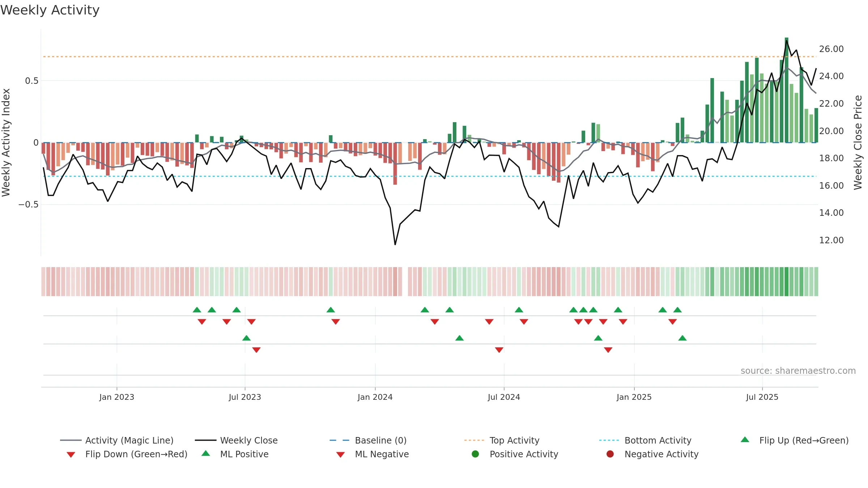Click the Jul 2024 x-axis label
Screen dimensions: 868x488
click(504, 397)
